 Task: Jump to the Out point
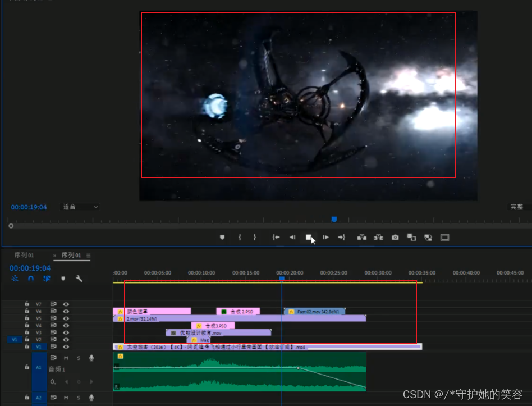(342, 238)
